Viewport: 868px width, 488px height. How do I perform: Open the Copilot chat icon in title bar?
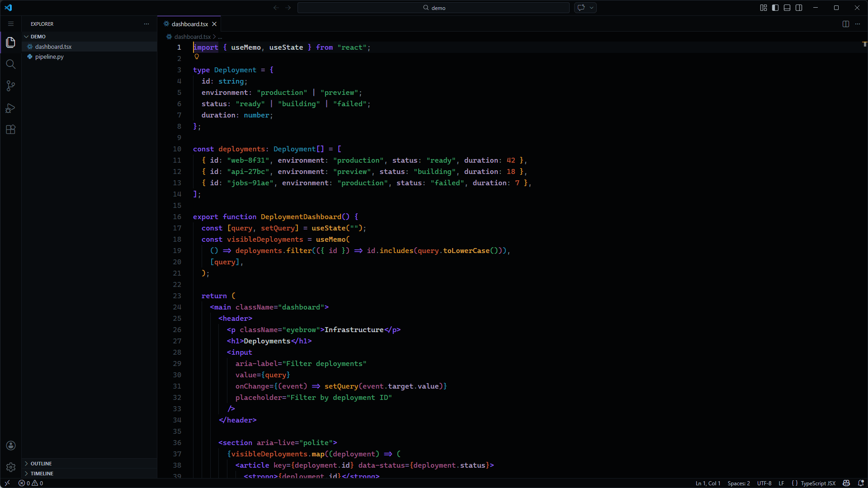(x=581, y=8)
